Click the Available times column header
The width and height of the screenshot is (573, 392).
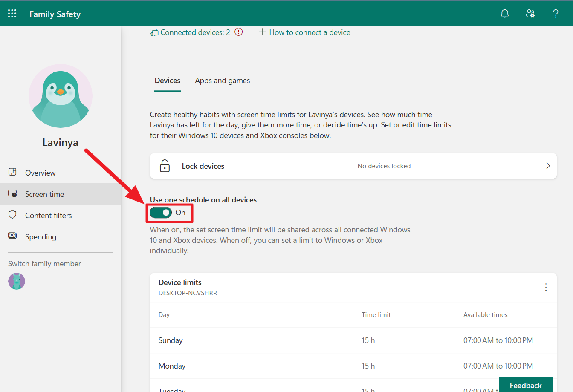pos(486,315)
